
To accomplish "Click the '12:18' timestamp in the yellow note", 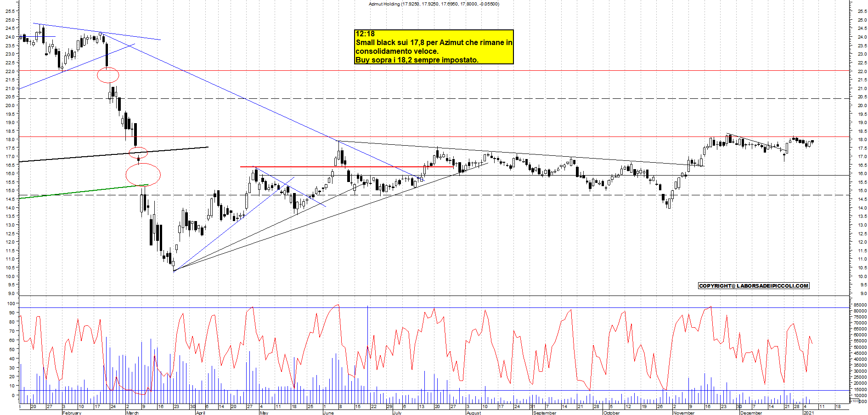I will pos(365,34).
